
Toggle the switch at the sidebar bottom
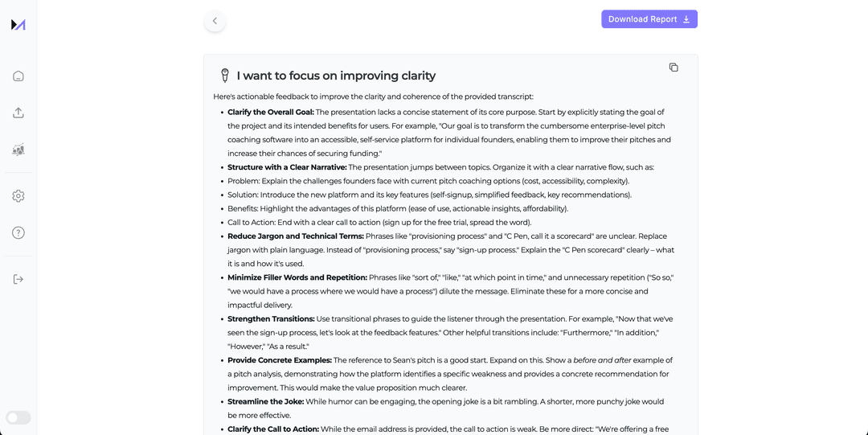pos(18,417)
